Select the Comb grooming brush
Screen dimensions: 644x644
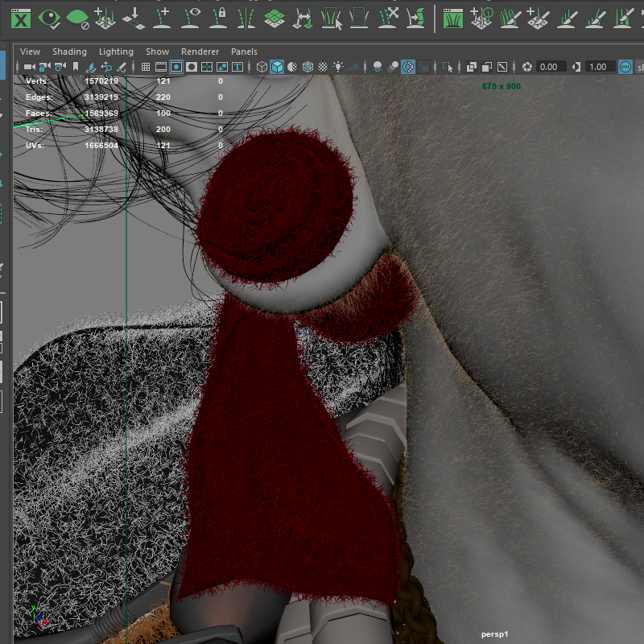(x=508, y=19)
